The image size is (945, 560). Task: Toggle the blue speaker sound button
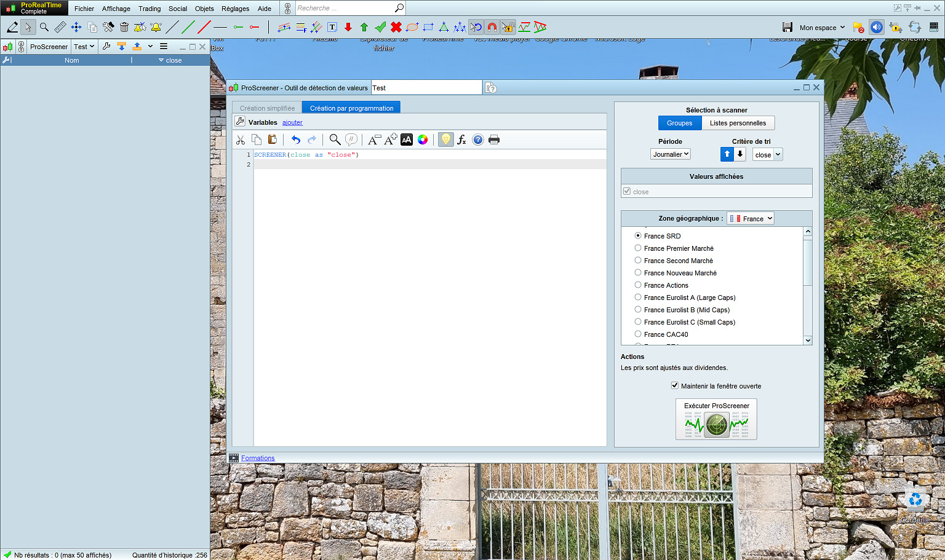[877, 27]
